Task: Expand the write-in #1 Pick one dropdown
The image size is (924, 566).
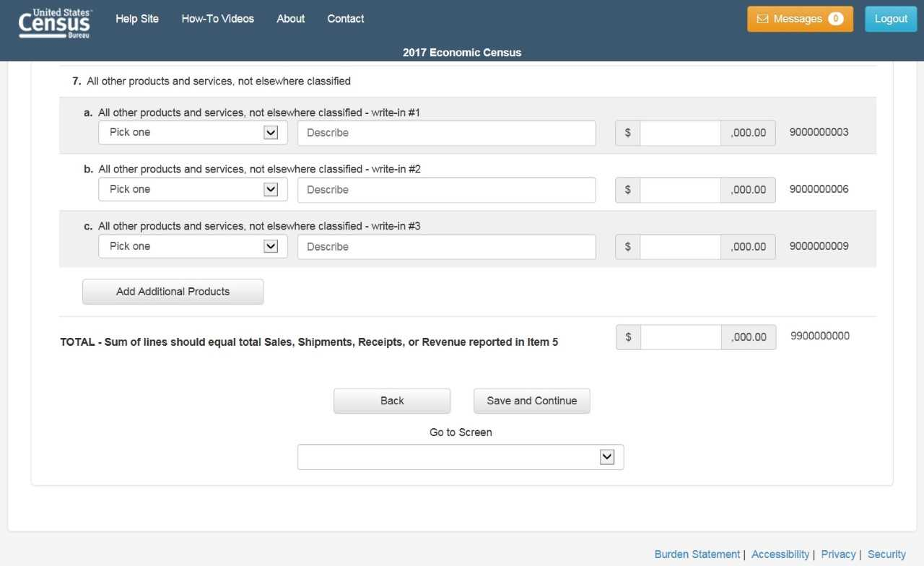Action: pos(193,133)
